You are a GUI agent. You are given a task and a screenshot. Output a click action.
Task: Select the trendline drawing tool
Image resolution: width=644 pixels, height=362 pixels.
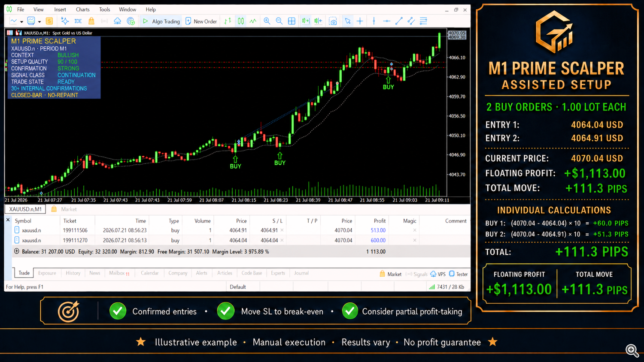[x=399, y=21]
